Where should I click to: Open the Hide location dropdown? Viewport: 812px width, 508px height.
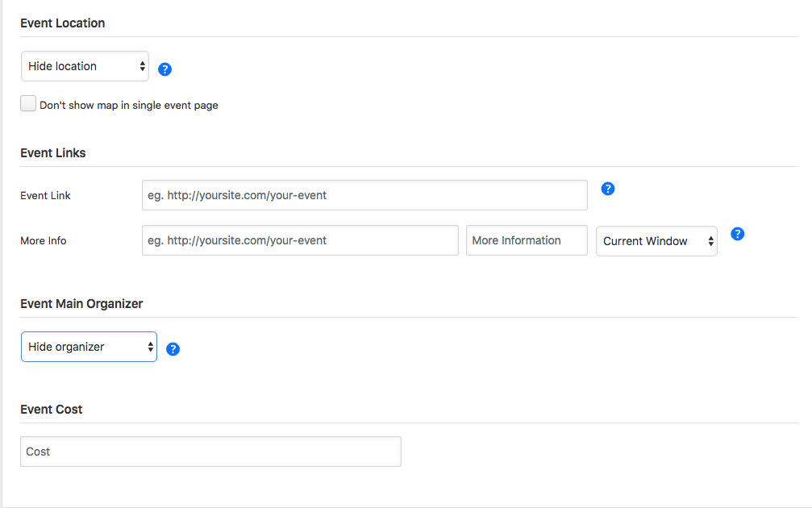pyautogui.click(x=85, y=66)
